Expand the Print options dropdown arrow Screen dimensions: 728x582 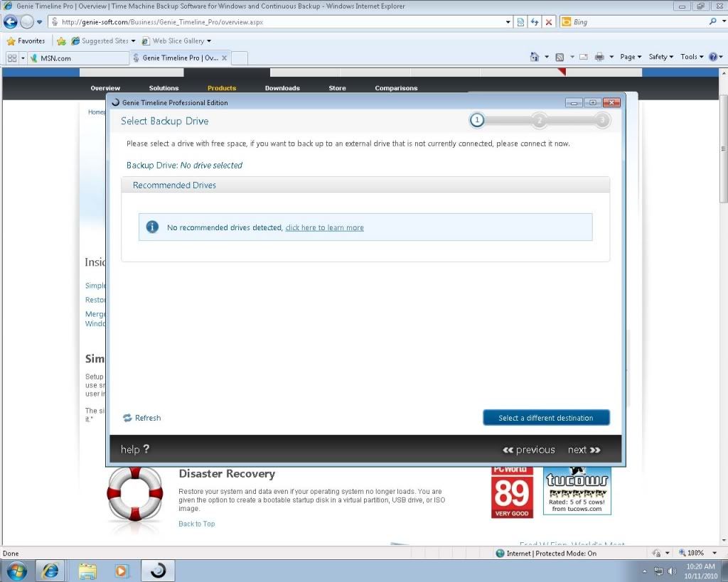tap(611, 57)
